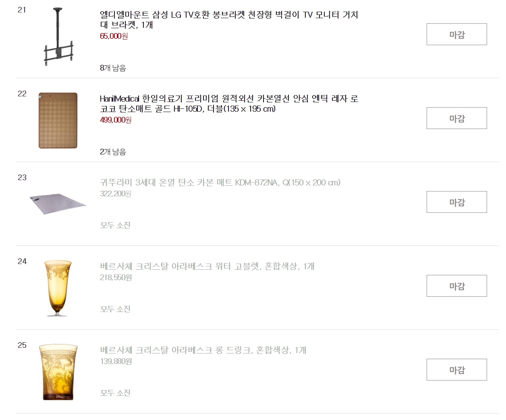This screenshot has height=420, width=506.
Task: Click 마감 button for item 23
Action: click(x=456, y=202)
